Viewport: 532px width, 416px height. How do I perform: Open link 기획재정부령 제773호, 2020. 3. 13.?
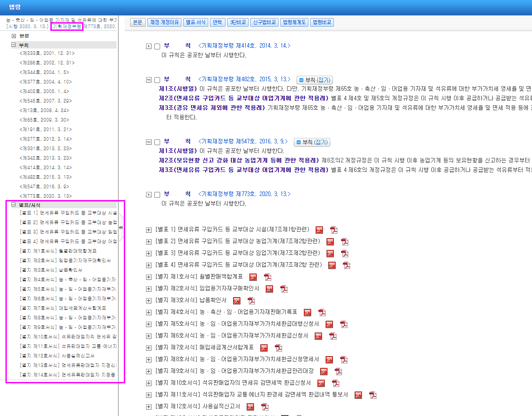(x=244, y=194)
